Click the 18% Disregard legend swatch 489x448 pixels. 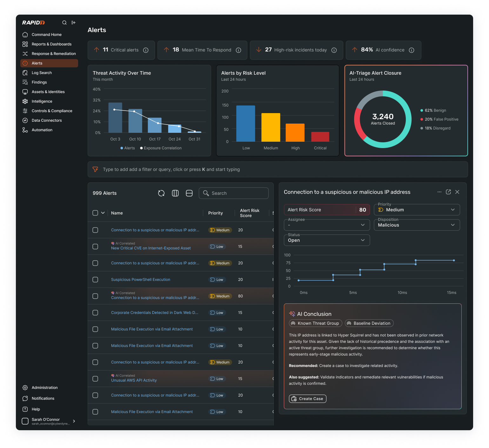pos(422,128)
